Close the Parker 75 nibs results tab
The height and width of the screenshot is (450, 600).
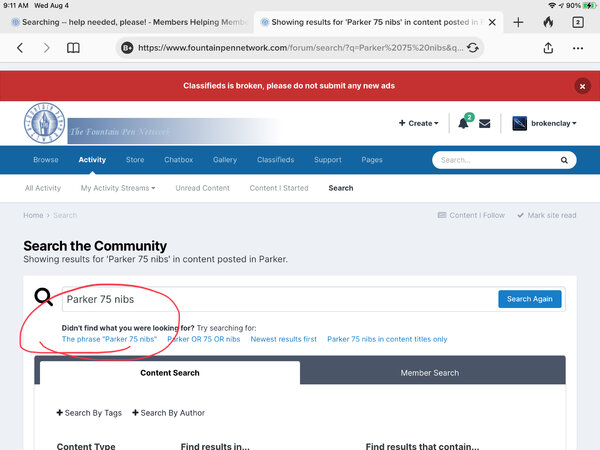click(492, 22)
